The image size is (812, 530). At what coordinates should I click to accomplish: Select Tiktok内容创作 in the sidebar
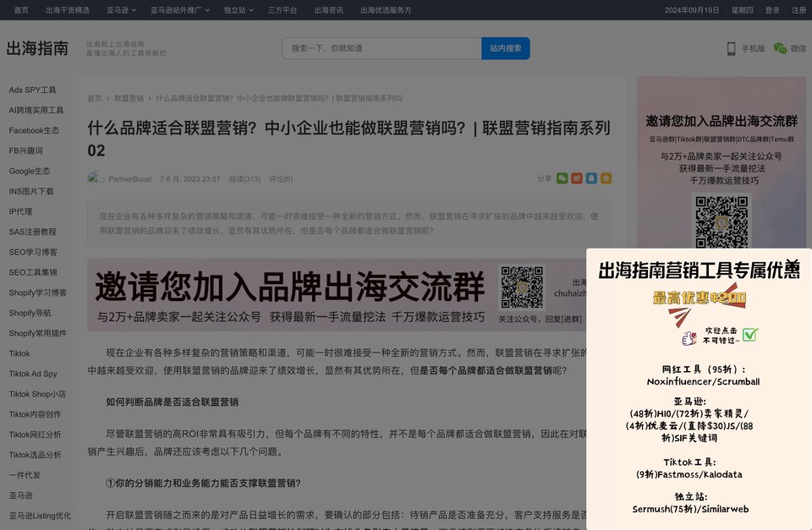coord(35,414)
